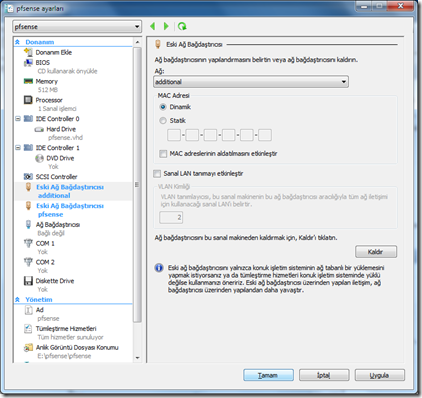Image resolution: width=422 pixels, height=398 pixels.
Task: Click the green refresh icon
Action: [182, 26]
